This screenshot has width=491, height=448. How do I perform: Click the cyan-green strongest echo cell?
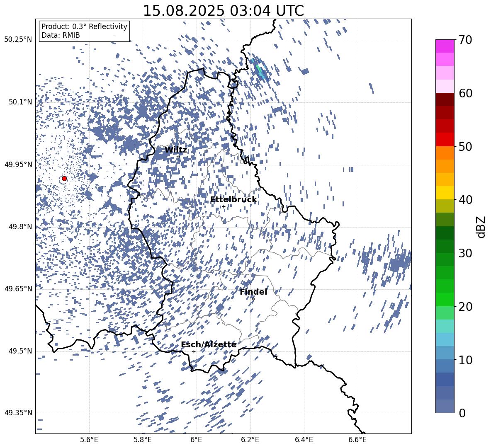[259, 69]
